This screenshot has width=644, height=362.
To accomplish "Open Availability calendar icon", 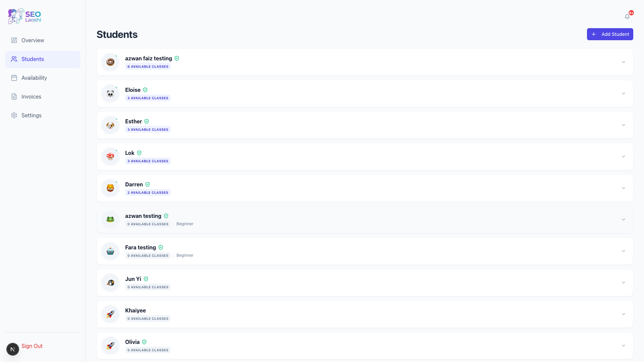I will [x=14, y=78].
